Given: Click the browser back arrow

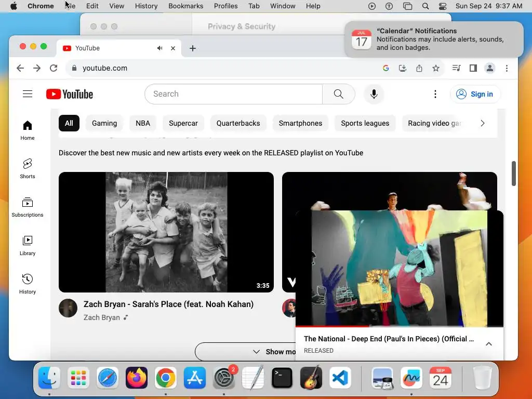Looking at the screenshot, I should click(20, 68).
